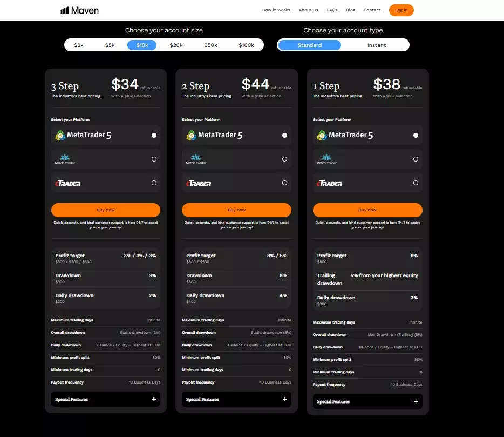Choose the $20k account size option
504x437 pixels.
point(176,45)
